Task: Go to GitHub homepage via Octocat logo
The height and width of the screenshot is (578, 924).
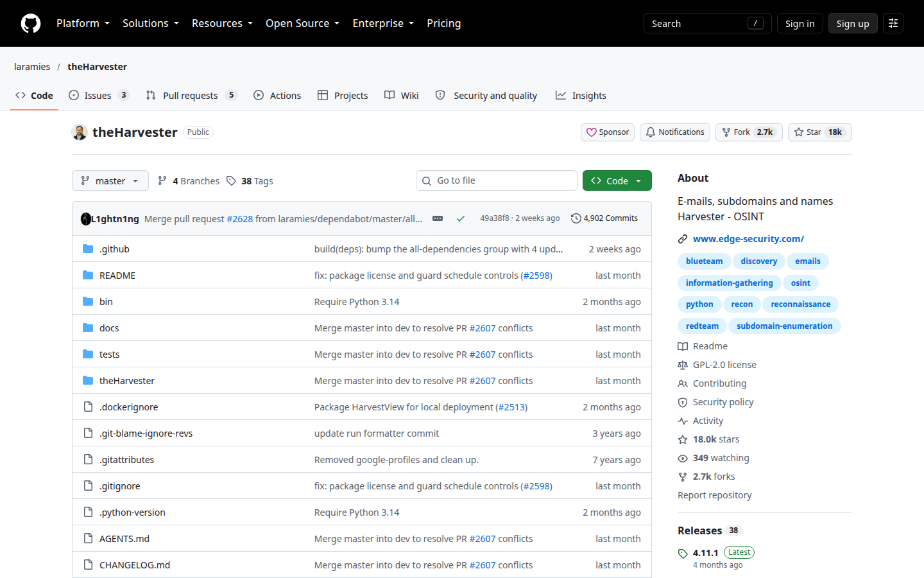Action: tap(31, 23)
